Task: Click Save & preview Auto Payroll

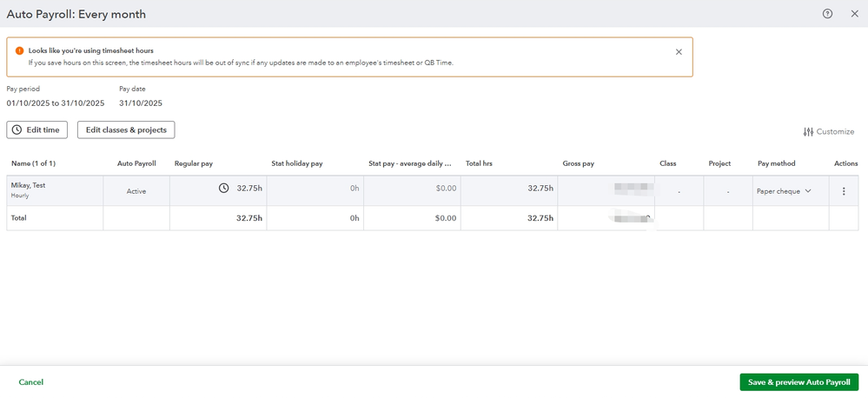Action: (x=798, y=382)
